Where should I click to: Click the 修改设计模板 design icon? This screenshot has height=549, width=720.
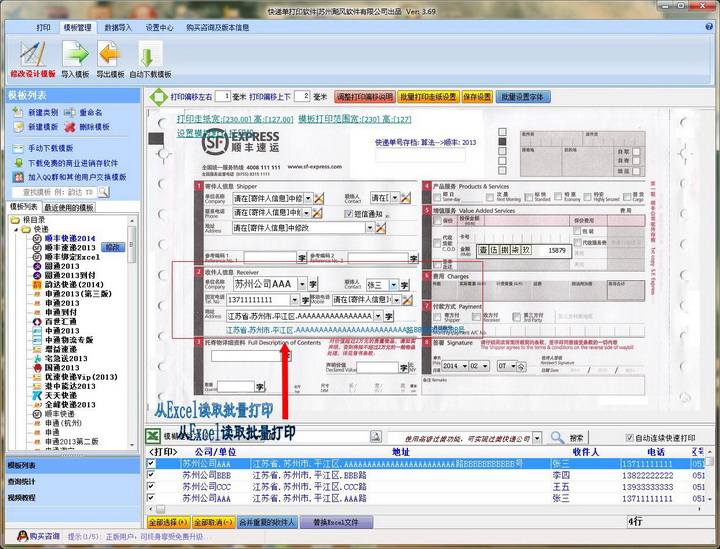(32, 54)
